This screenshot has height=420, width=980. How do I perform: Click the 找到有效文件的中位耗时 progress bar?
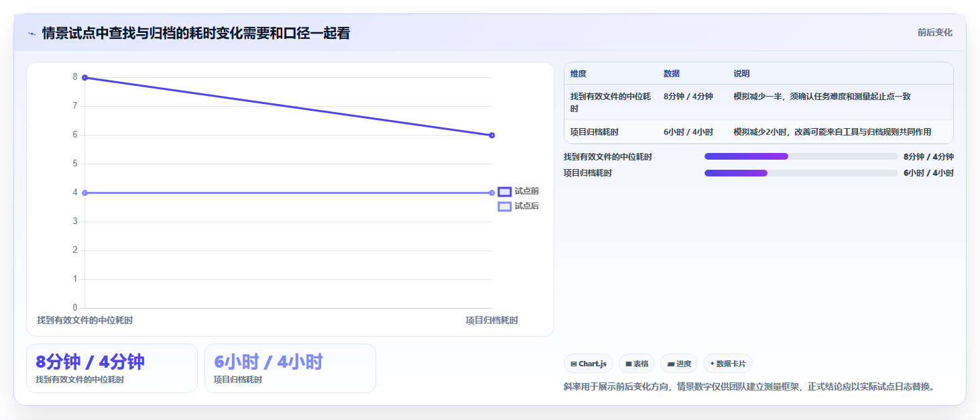[x=801, y=156]
